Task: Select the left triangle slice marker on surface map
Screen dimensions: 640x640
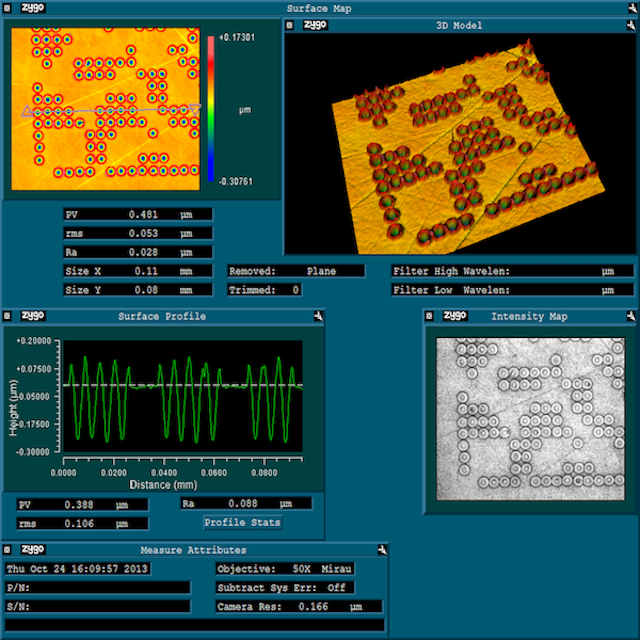Action: click(x=27, y=111)
